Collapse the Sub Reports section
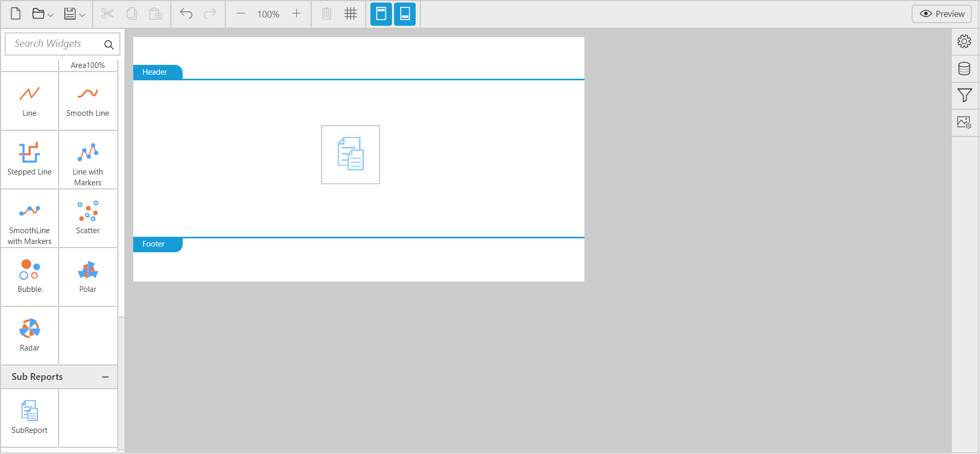This screenshot has height=454, width=980. 105,377
